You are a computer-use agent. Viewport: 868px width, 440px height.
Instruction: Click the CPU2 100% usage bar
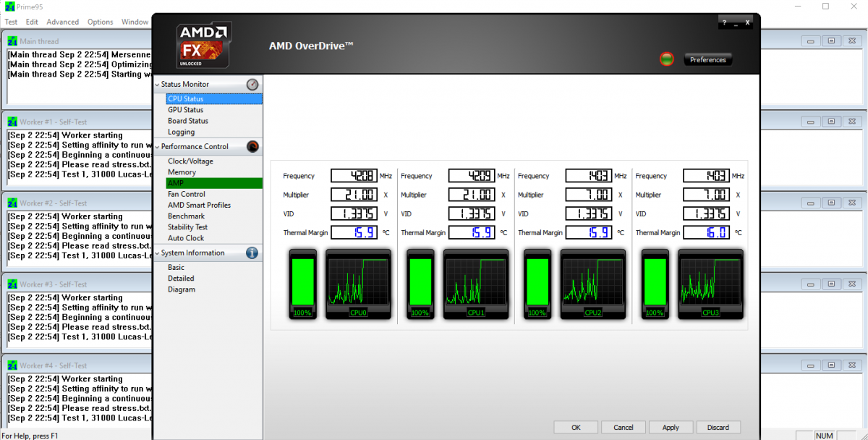(x=537, y=284)
